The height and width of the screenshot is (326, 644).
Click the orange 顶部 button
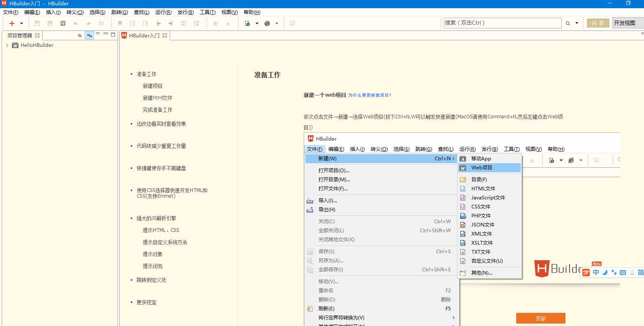tap(540, 318)
